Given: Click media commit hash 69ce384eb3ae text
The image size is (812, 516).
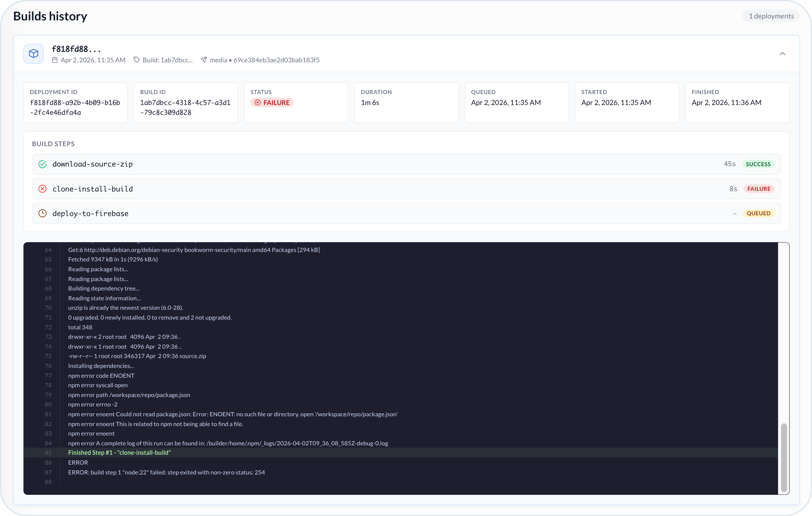Looking at the screenshot, I should coord(276,60).
